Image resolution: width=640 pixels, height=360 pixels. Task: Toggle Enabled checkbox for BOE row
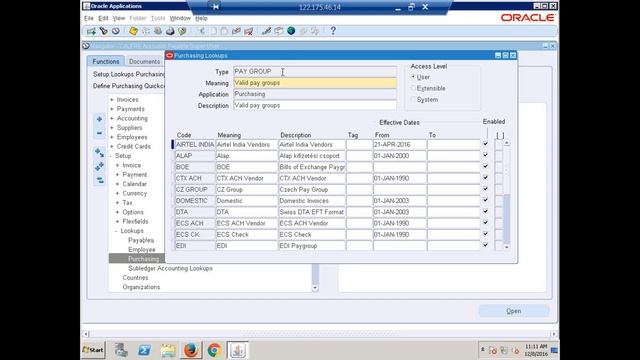coord(485,167)
